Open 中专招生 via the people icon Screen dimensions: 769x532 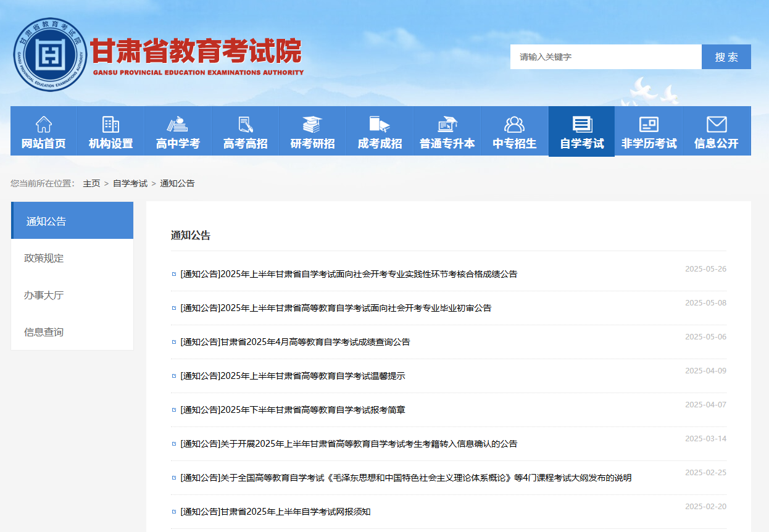[514, 124]
